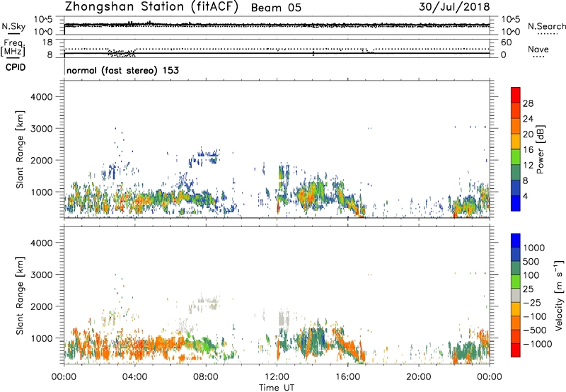This screenshot has width=566, height=392.
Task: Click the 'Power [dB]' color bar title
Action: tap(540, 149)
